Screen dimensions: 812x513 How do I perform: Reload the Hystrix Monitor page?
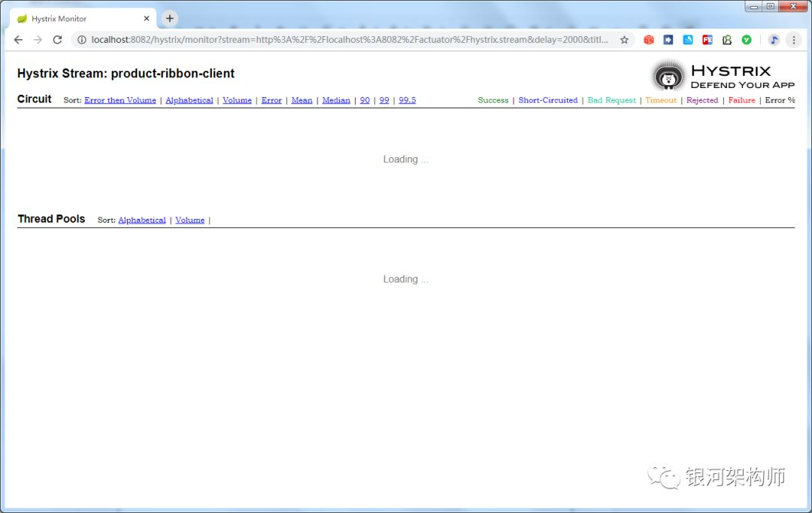tap(57, 40)
